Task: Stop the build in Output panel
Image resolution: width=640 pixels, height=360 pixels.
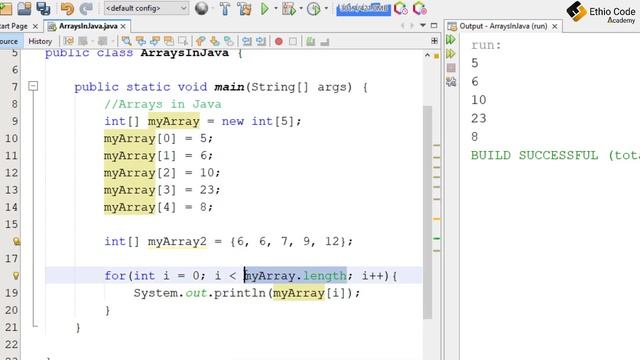Action: pyautogui.click(x=451, y=68)
